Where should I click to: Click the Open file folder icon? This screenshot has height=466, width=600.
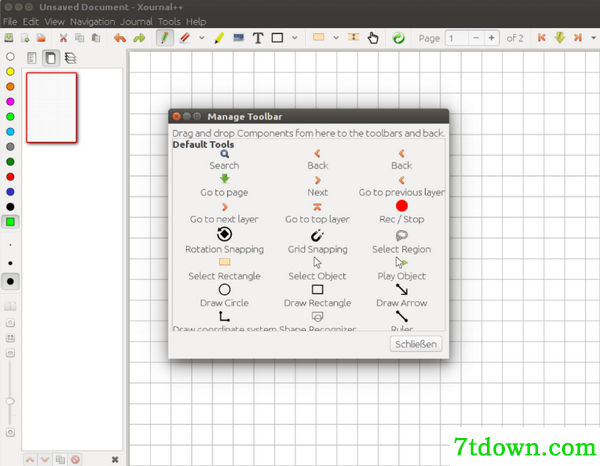tap(41, 38)
